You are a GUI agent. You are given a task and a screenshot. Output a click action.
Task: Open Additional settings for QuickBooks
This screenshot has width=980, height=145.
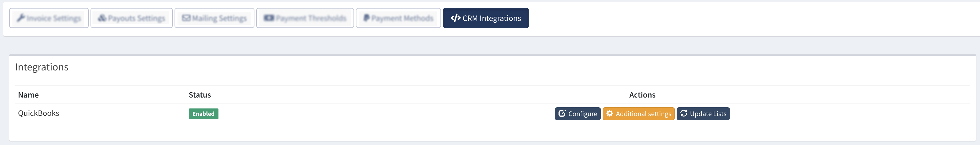[643, 114]
